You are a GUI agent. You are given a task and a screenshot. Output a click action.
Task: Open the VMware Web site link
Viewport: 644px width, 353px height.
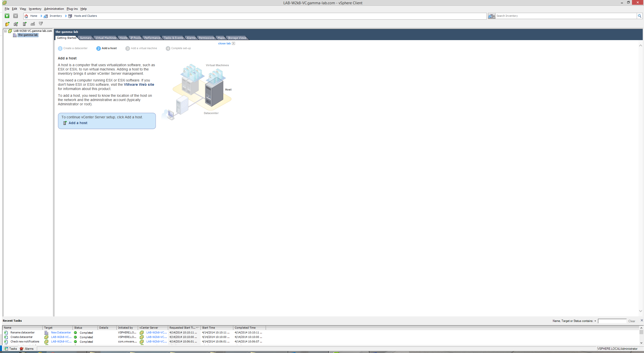pos(139,84)
